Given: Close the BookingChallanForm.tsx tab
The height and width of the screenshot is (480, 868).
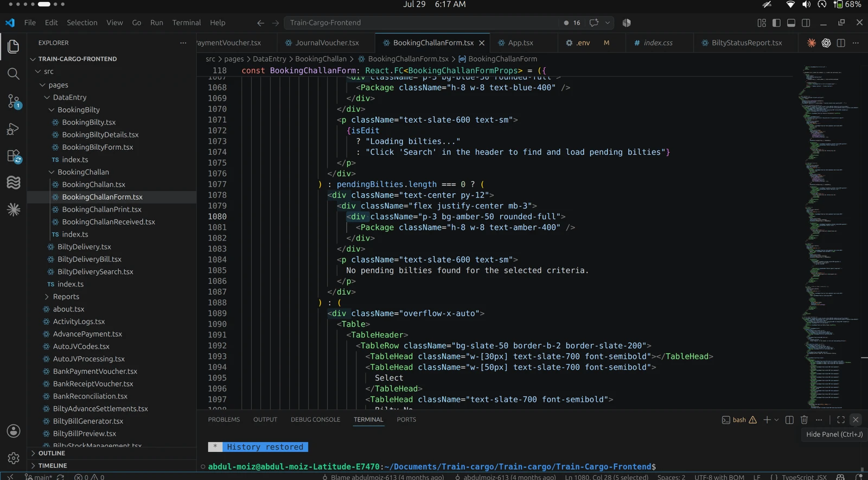Looking at the screenshot, I should [482, 43].
